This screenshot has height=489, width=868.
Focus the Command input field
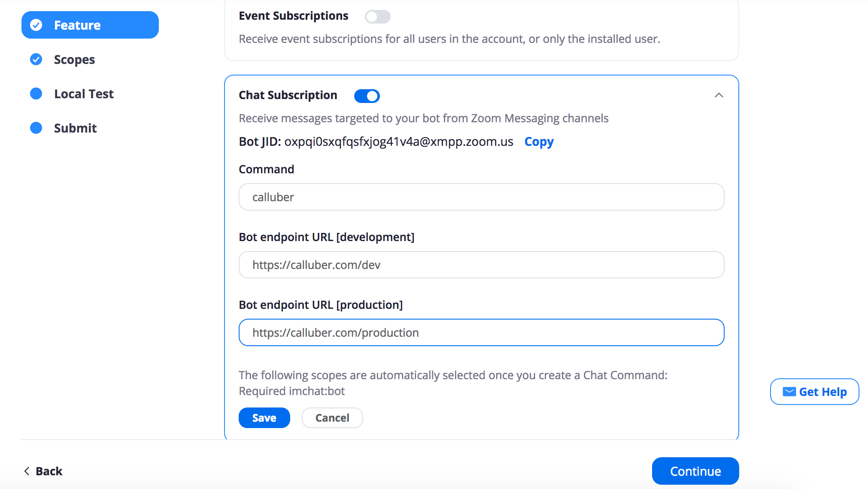tap(482, 197)
